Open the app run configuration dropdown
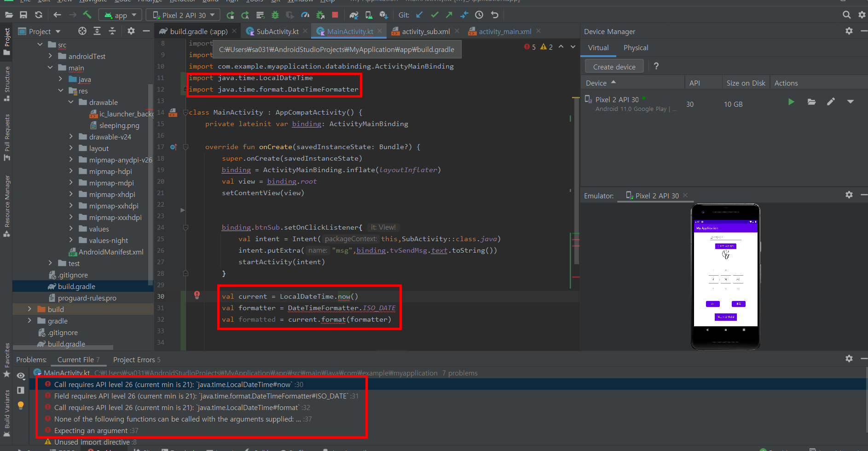Screen dimensions: 868x451 pos(121,15)
